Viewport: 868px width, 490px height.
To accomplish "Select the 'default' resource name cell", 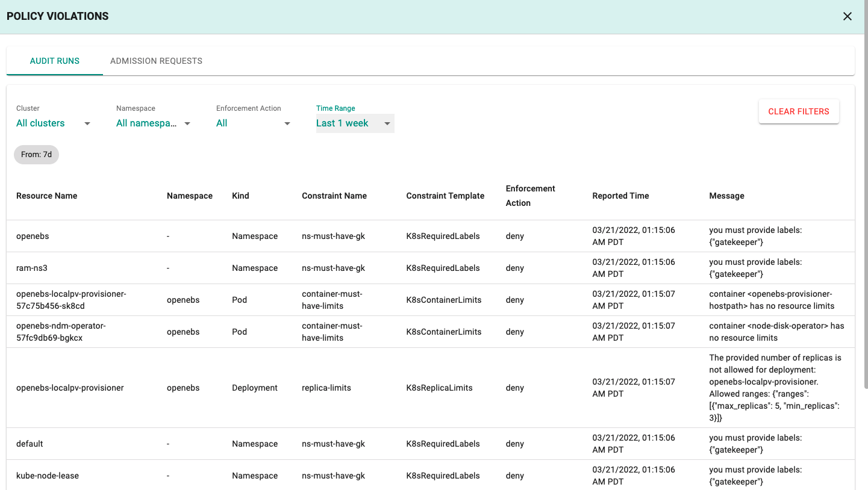I will 30,444.
